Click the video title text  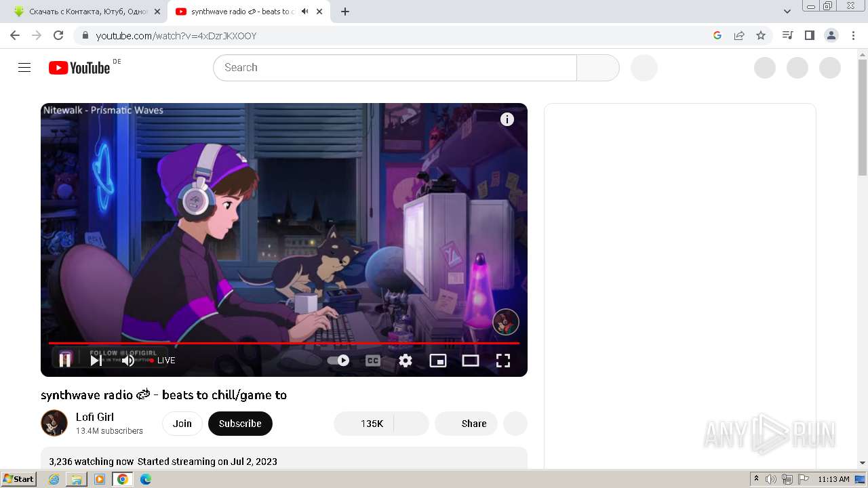point(163,395)
